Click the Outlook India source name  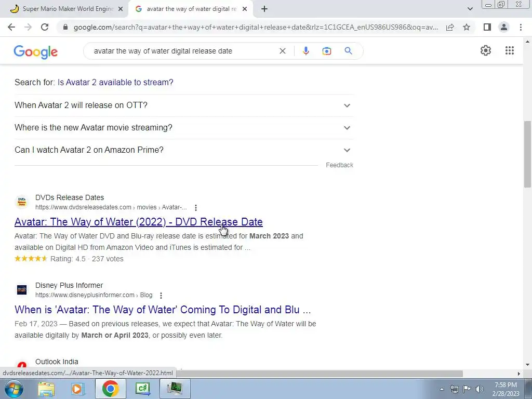pyautogui.click(x=57, y=362)
